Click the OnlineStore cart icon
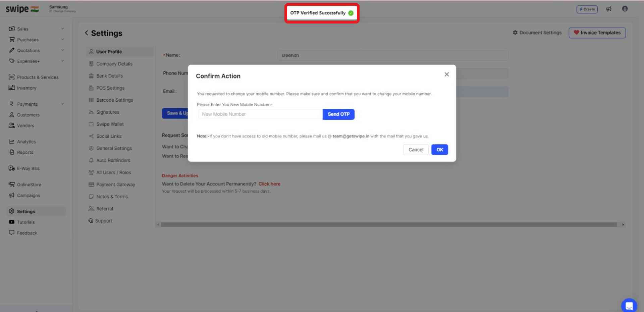This screenshot has width=644, height=312. click(x=12, y=185)
